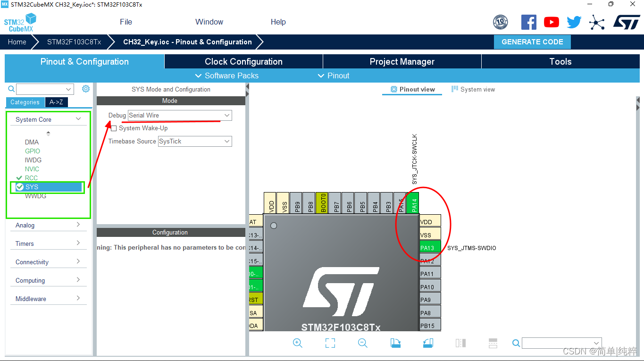The width and height of the screenshot is (644, 361).
Task: Click the GENERATE CODE button
Action: point(532,42)
